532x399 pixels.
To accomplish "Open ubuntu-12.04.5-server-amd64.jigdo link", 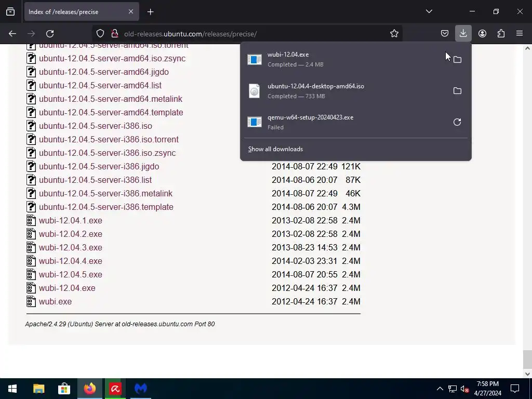I will coord(104,72).
